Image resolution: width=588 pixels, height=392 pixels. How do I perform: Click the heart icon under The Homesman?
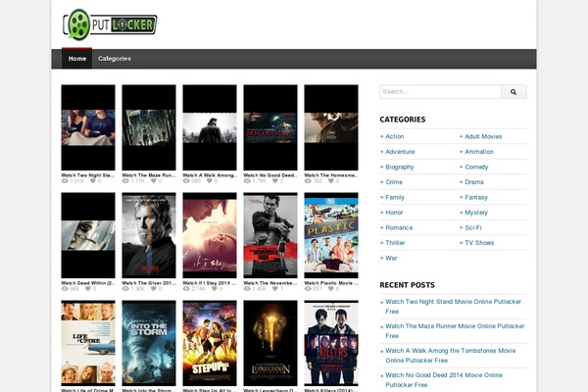click(x=331, y=180)
